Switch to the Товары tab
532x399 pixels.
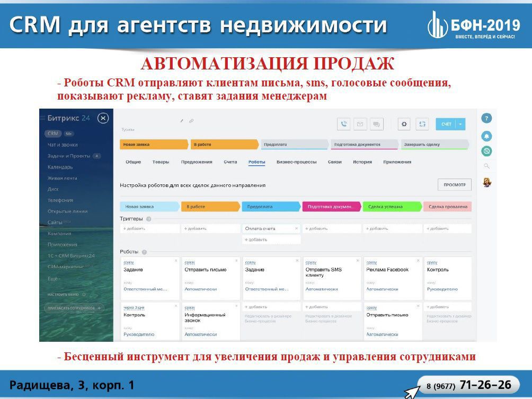161,162
